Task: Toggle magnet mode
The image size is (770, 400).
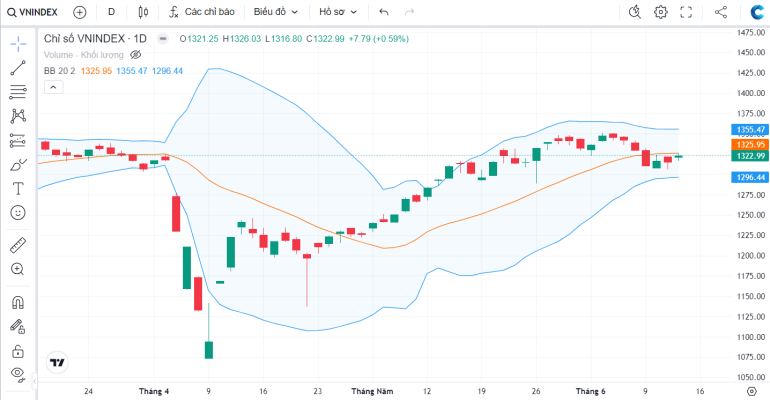Action: coord(18,302)
